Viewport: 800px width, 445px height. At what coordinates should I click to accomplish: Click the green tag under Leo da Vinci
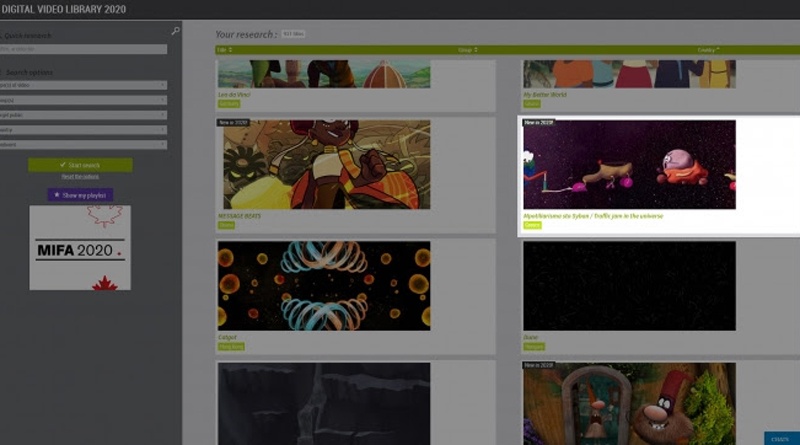229,103
